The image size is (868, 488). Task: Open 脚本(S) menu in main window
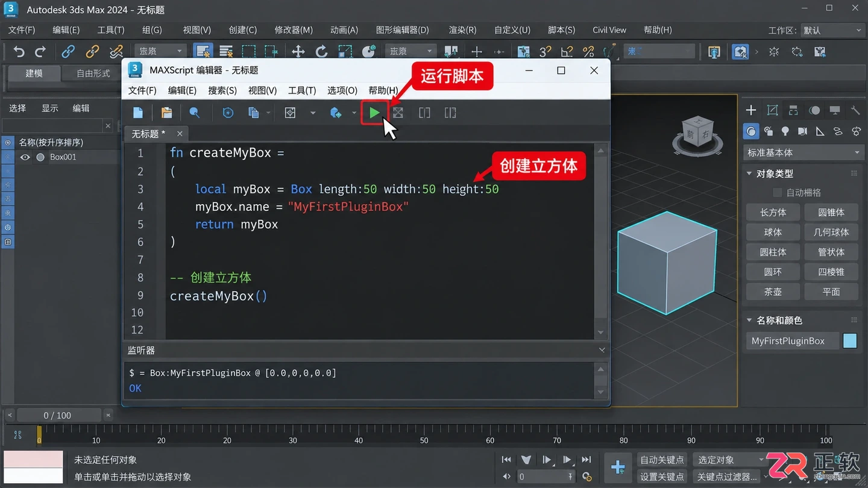(561, 30)
